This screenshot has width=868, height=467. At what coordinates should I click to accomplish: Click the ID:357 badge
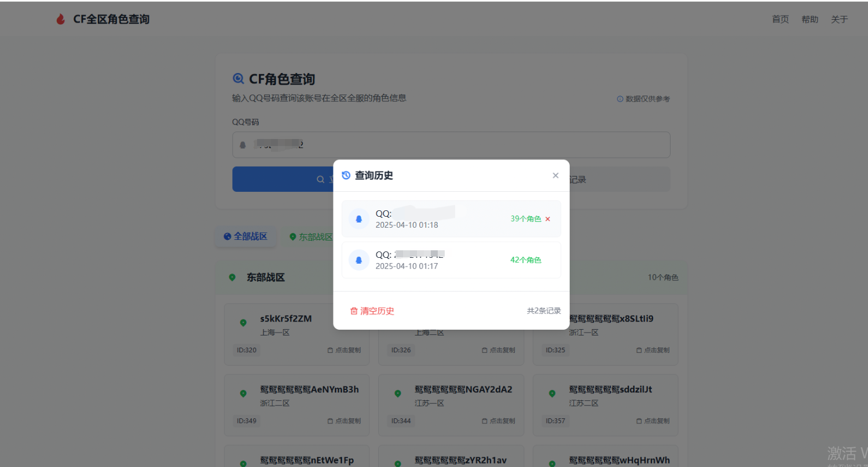(555, 421)
